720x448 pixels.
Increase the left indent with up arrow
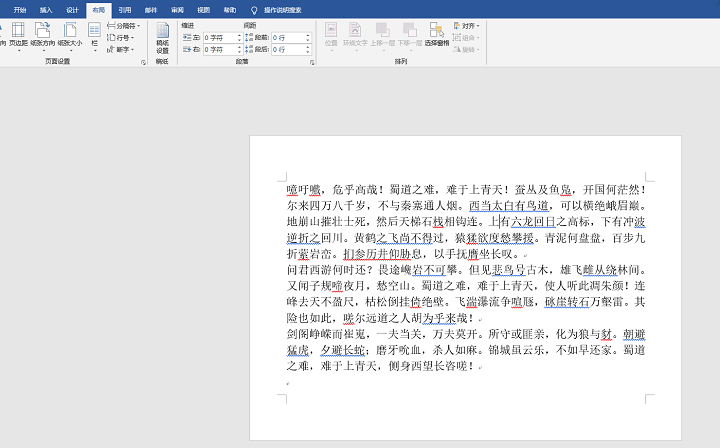[239, 35]
